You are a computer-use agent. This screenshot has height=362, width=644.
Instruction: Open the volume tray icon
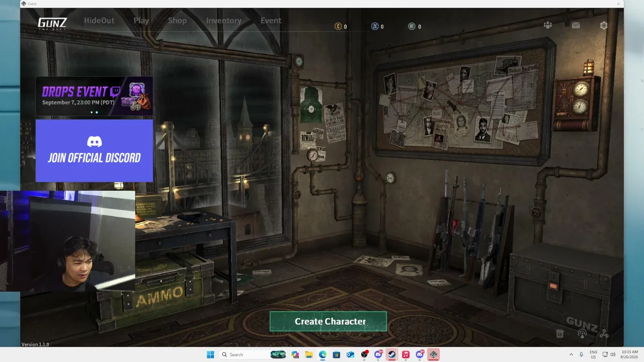(x=613, y=354)
